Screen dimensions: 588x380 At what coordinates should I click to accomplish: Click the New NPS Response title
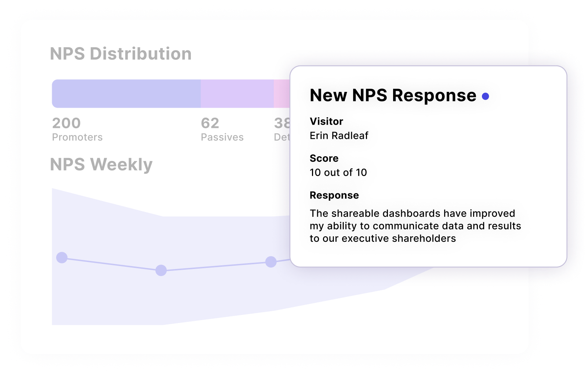coord(393,96)
